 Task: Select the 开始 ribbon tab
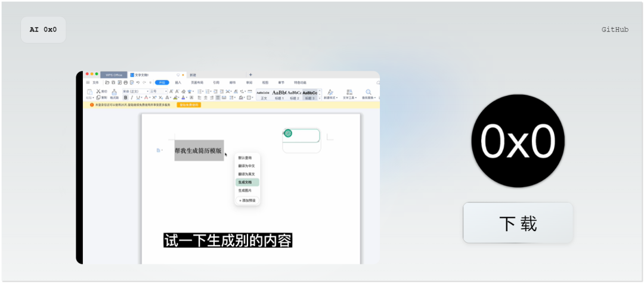click(162, 82)
